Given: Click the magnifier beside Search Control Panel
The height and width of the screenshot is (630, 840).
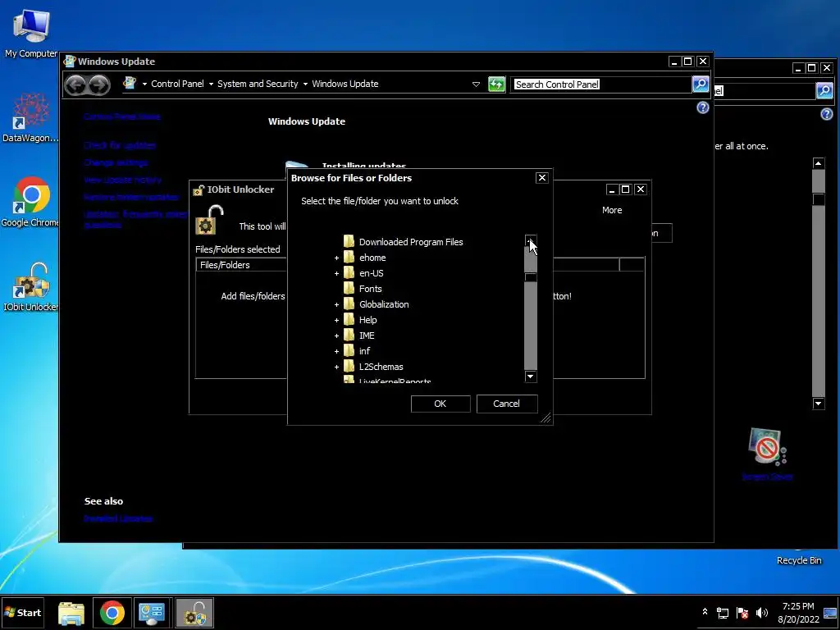Looking at the screenshot, I should coord(701,84).
